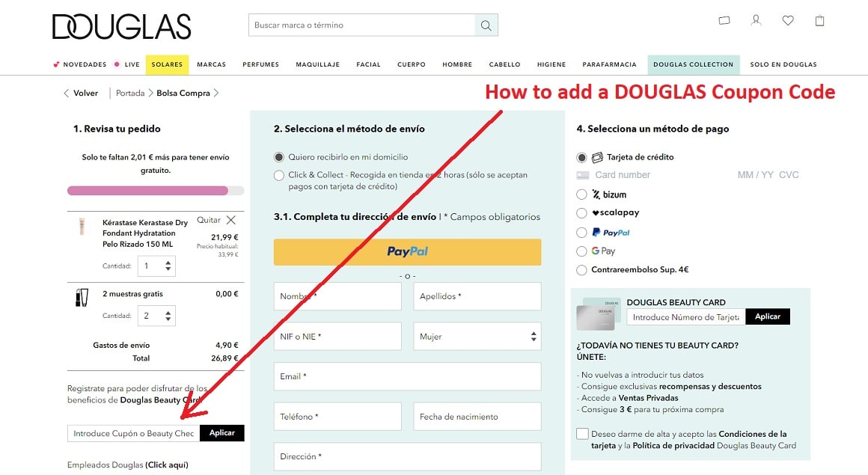Screen dimensions: 868x475
Task: Click the Kérastase product thumbnail
Action: tap(82, 227)
